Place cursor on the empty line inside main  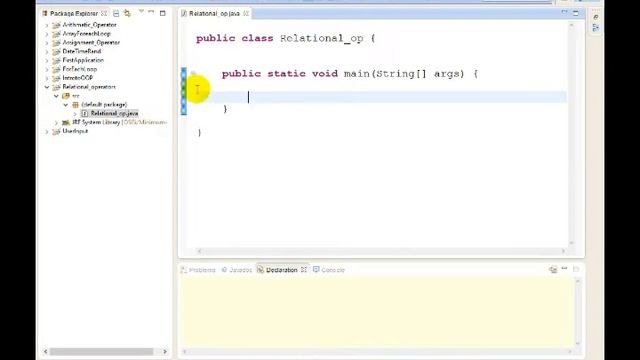coord(376,97)
